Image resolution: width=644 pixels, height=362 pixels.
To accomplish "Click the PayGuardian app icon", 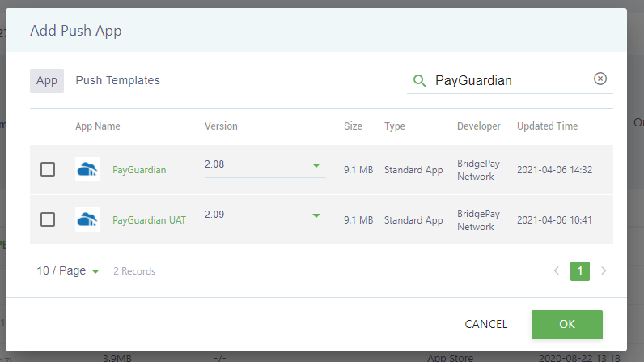I will [87, 169].
